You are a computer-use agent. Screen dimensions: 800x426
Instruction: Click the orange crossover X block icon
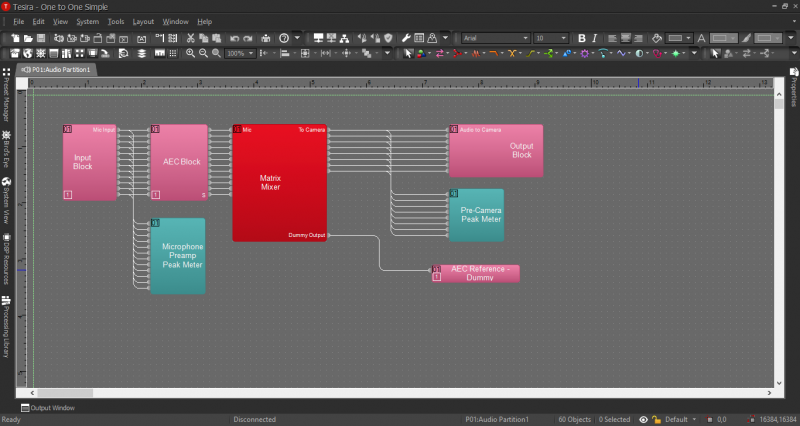[512, 53]
